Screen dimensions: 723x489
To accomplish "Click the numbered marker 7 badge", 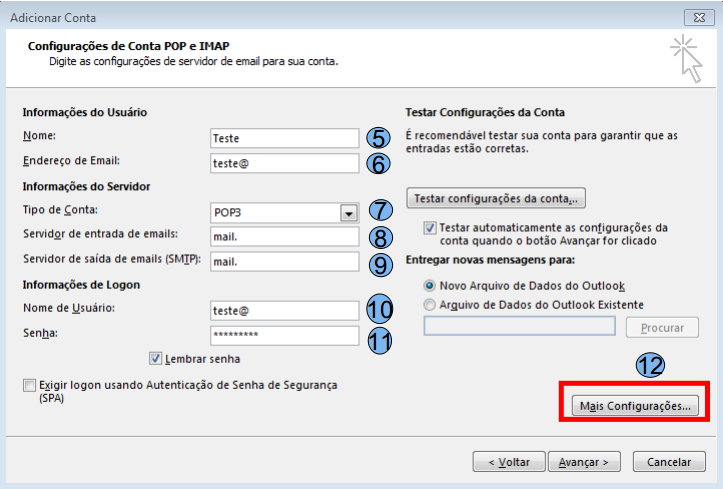I will (x=378, y=211).
